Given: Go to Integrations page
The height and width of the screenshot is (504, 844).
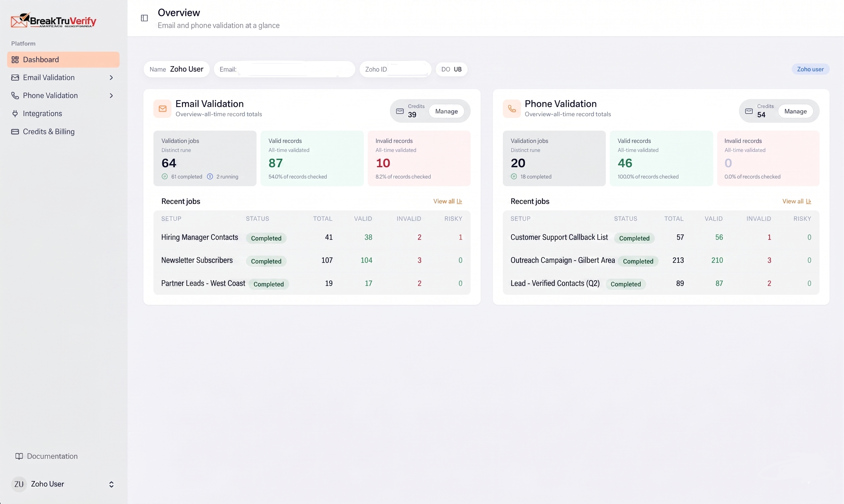Looking at the screenshot, I should click(63, 114).
